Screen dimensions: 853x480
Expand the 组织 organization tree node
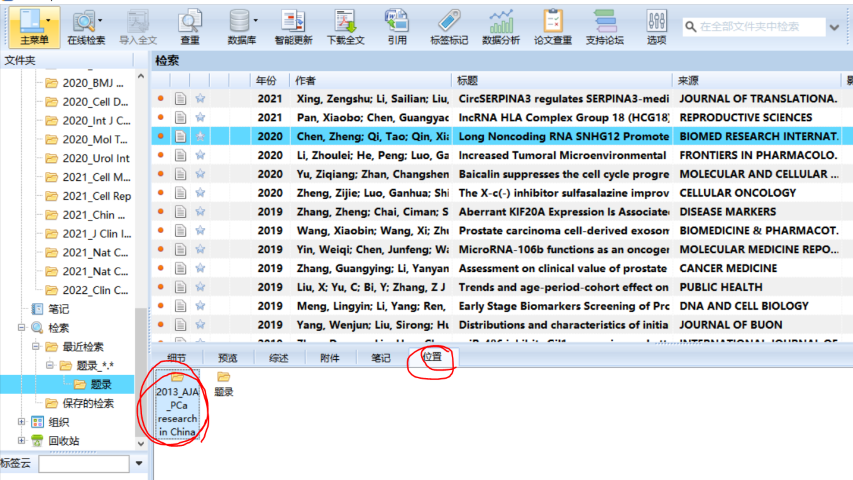point(21,422)
